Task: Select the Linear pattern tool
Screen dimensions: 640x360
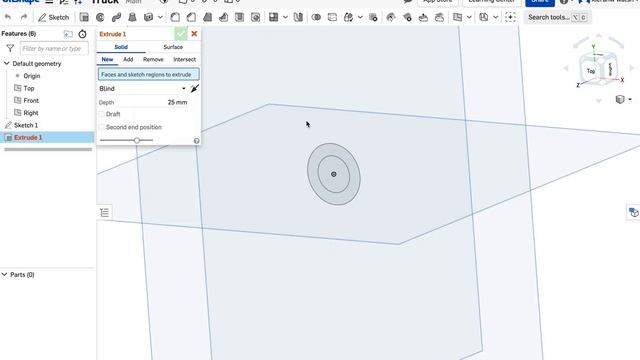Action: [x=273, y=17]
